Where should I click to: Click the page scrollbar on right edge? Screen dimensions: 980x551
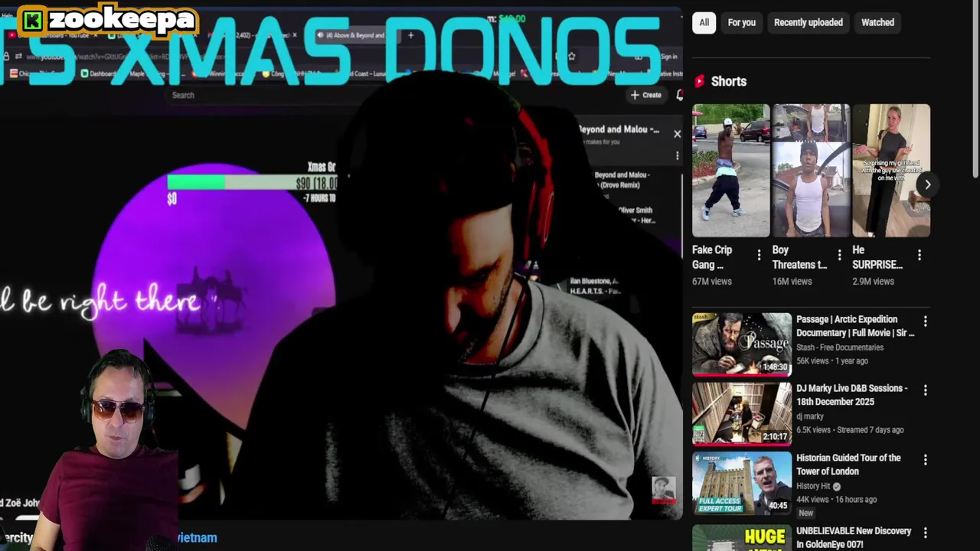pos(975,92)
